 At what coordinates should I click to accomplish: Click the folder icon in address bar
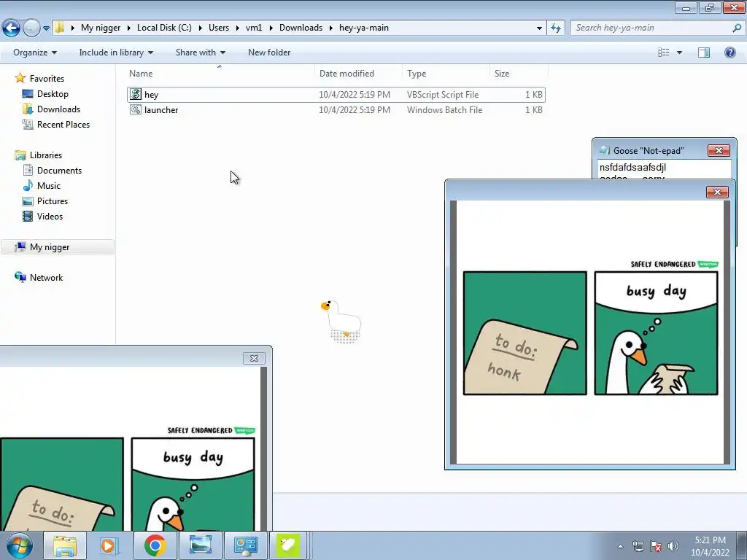click(x=59, y=27)
